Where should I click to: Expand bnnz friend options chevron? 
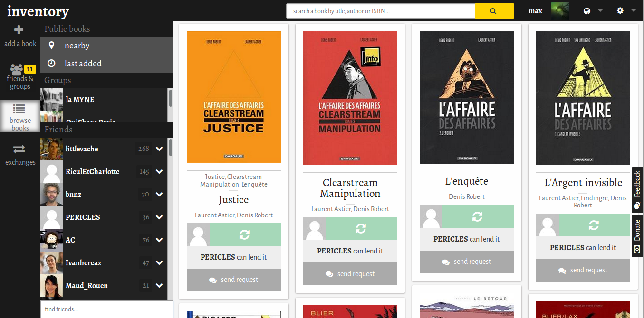pos(159,194)
